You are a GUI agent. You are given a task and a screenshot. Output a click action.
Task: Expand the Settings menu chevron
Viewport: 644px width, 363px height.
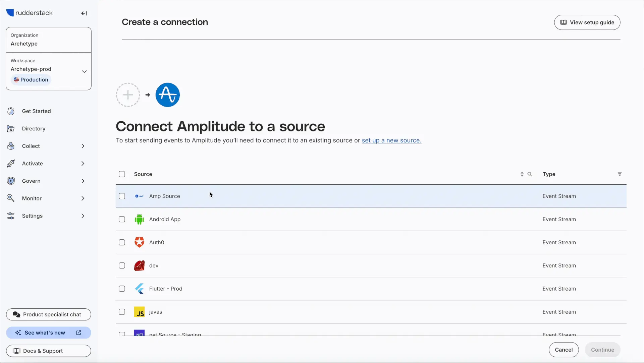click(83, 216)
